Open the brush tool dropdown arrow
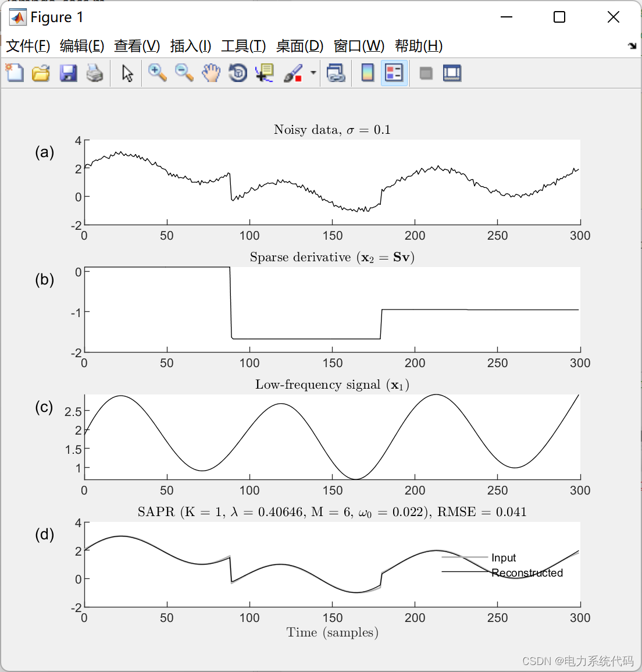642x672 pixels. 313,73
